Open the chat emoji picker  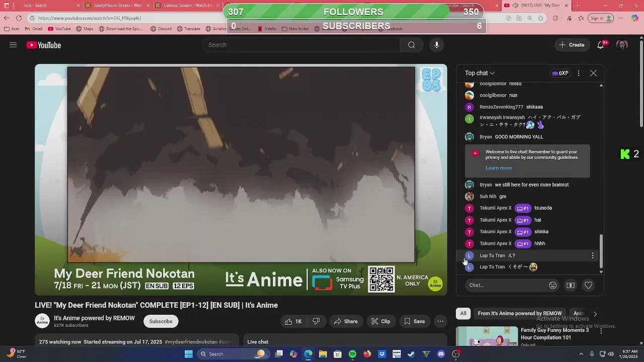[x=553, y=285]
